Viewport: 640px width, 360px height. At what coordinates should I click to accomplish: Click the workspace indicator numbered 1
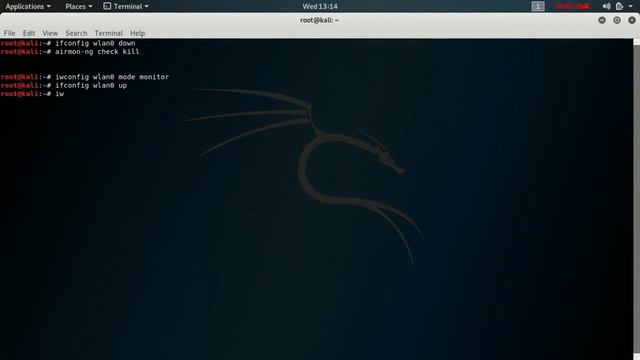click(538, 7)
